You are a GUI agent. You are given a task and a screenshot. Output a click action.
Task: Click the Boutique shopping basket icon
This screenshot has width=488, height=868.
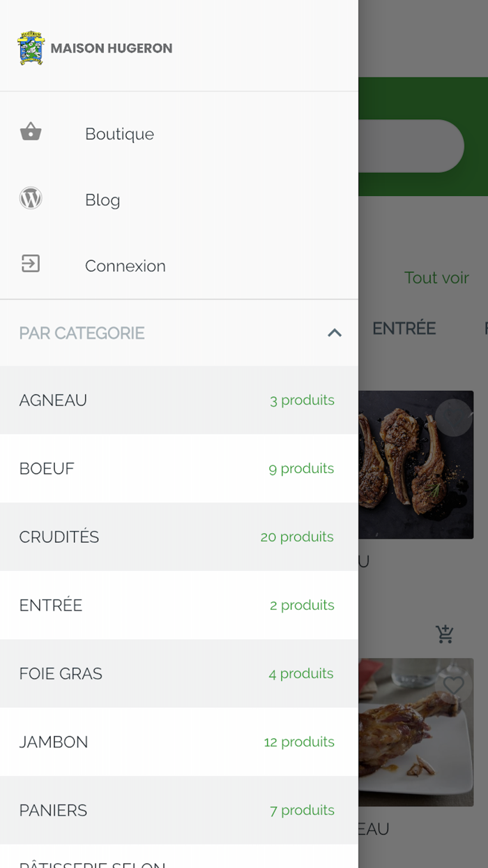(x=31, y=132)
